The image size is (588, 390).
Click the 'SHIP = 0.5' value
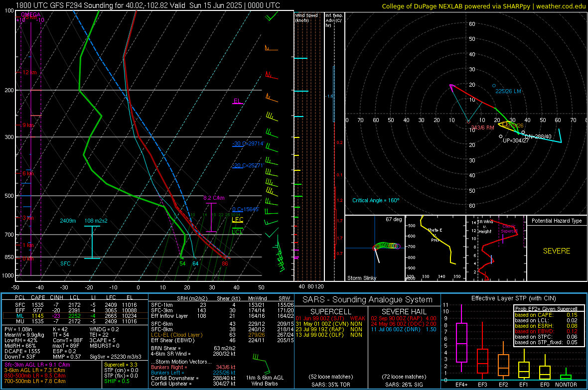tap(117, 381)
